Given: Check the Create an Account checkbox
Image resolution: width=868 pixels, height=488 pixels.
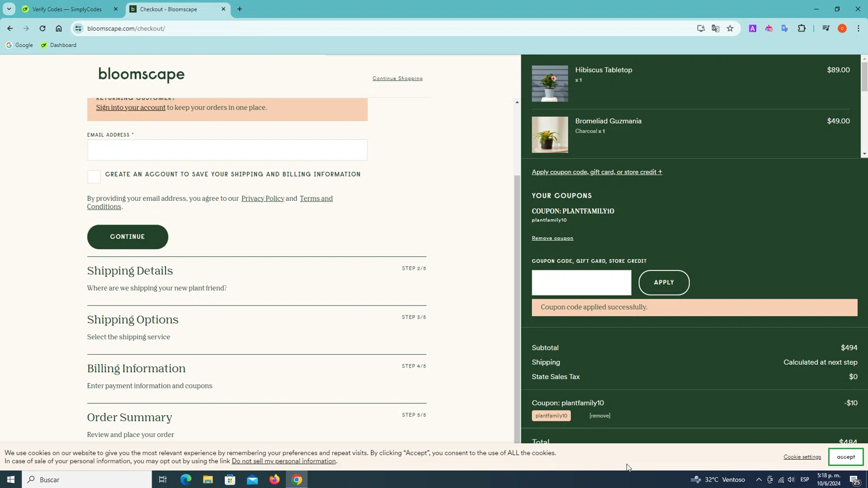Looking at the screenshot, I should [x=94, y=177].
